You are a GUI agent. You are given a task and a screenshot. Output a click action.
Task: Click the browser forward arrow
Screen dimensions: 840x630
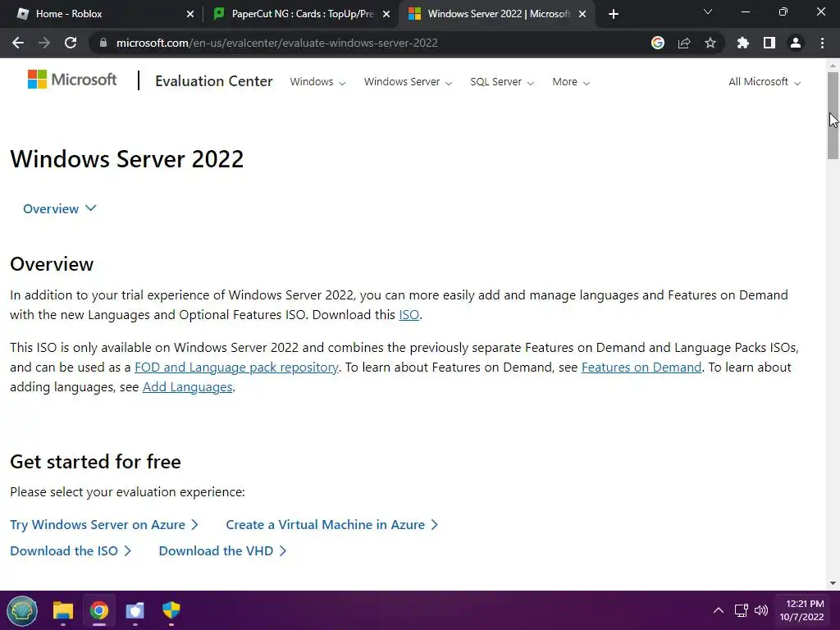(x=44, y=43)
